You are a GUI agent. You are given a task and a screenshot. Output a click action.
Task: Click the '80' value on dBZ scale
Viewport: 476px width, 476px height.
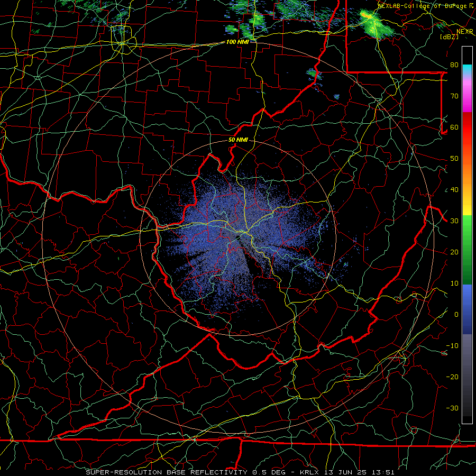point(454,65)
